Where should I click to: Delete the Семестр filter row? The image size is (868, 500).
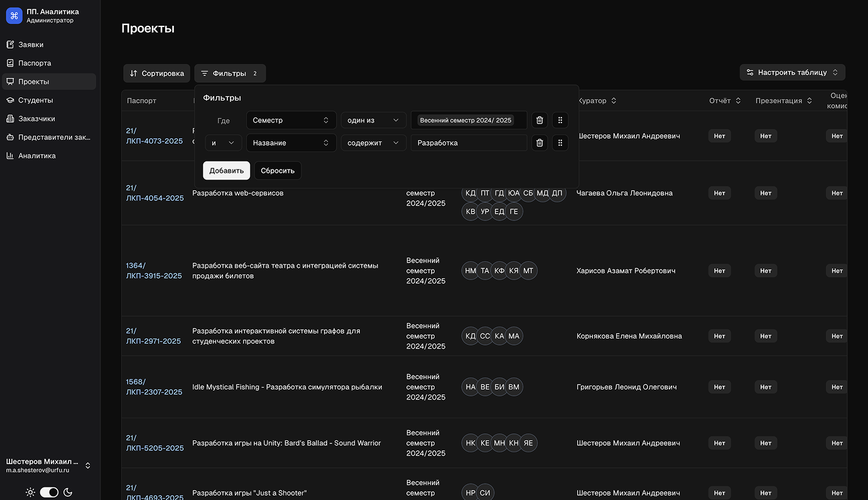pos(539,120)
